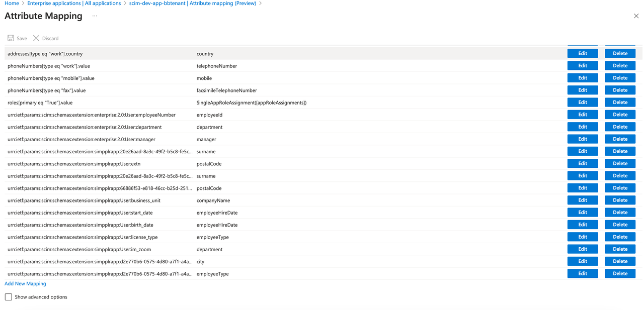The image size is (644, 310).
Task: Edit the User:birth_date mapping
Action: [x=582, y=225]
